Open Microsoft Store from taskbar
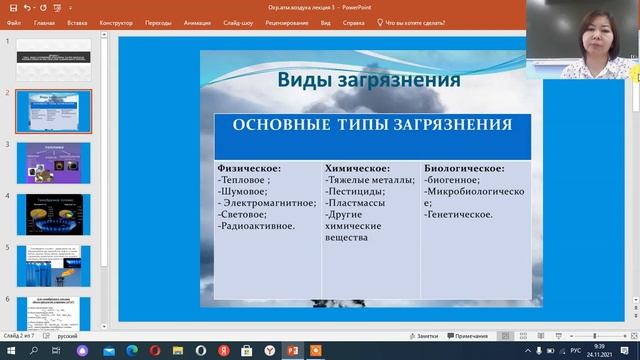This screenshot has width=640, height=360. click(x=247, y=351)
